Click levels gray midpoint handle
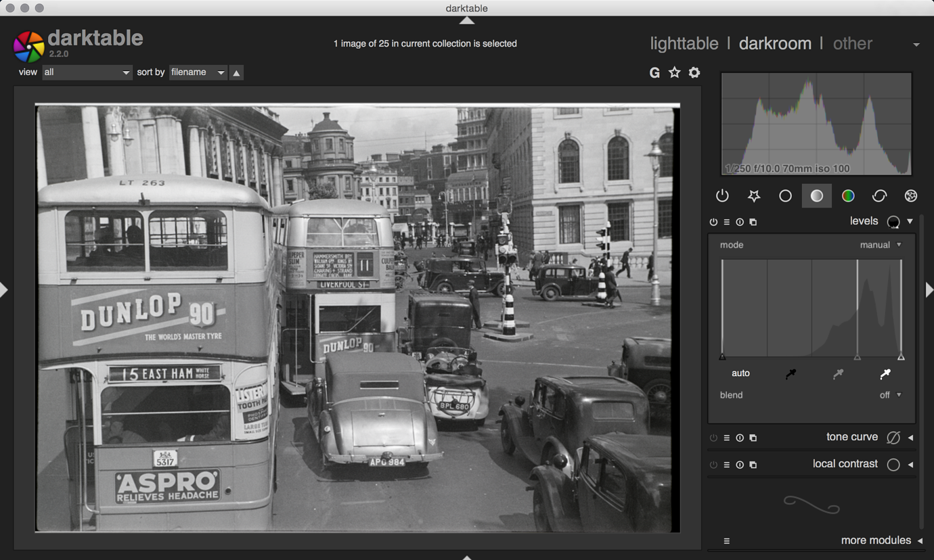Image resolution: width=934 pixels, height=560 pixels. pyautogui.click(x=858, y=356)
